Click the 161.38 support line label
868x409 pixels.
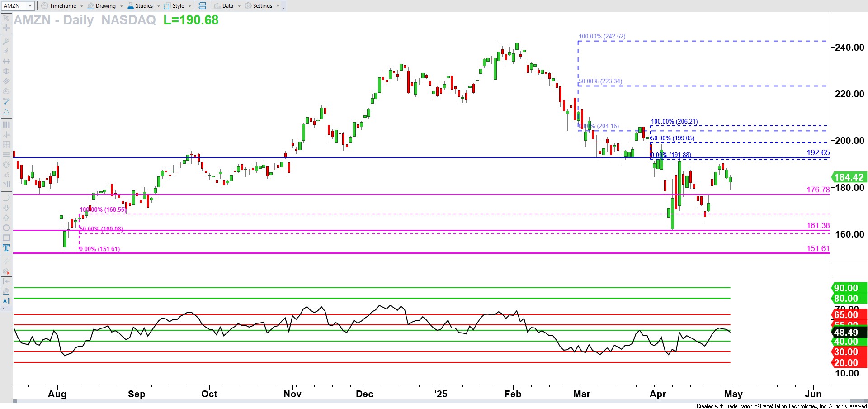pyautogui.click(x=818, y=225)
